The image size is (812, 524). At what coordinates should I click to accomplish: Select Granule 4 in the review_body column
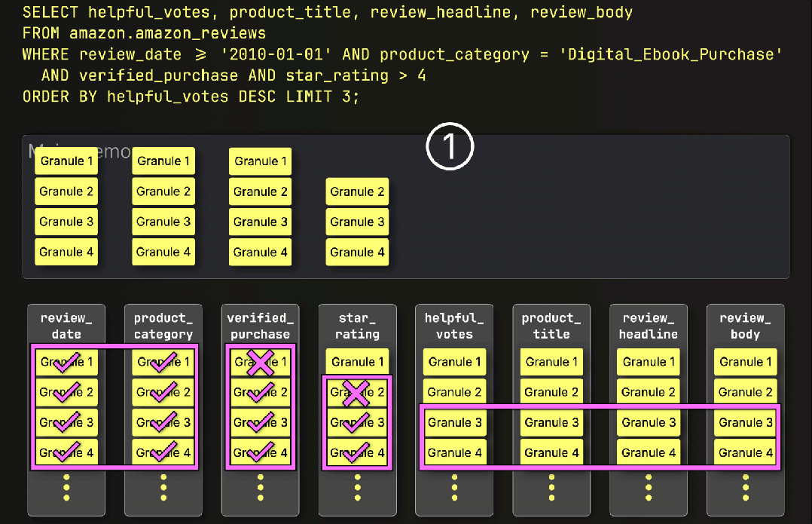[745, 452]
